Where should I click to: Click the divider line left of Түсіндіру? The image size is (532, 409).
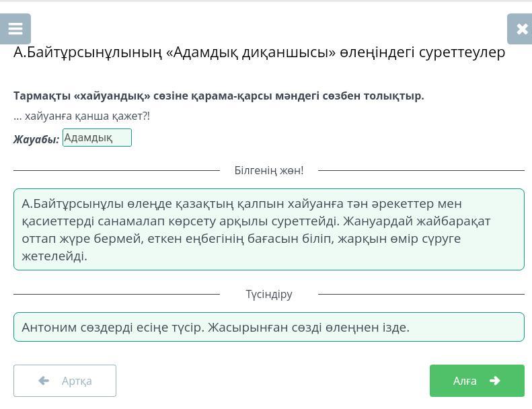[117, 294]
